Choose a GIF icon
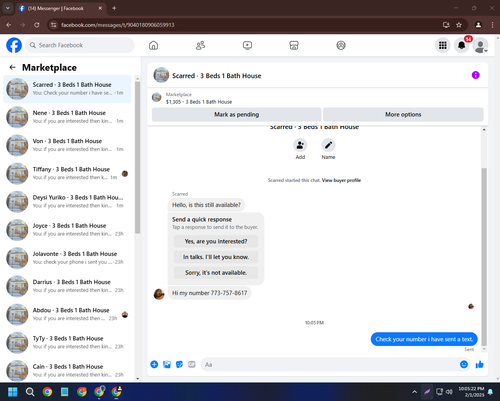The width and height of the screenshot is (500, 401). pos(192,364)
